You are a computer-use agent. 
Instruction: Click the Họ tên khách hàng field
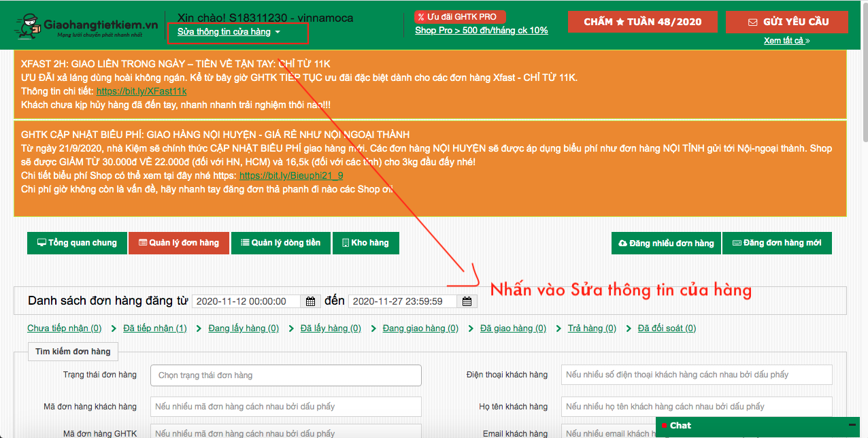coord(697,407)
